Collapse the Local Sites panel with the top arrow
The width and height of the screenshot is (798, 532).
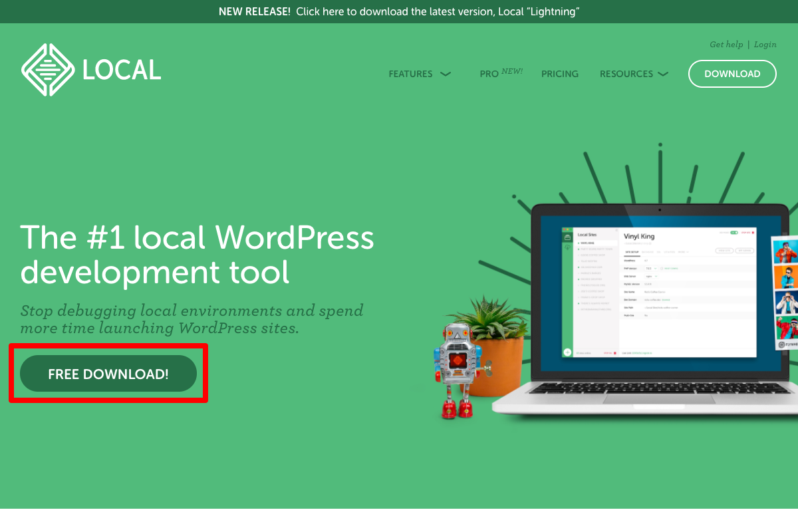coord(616,230)
